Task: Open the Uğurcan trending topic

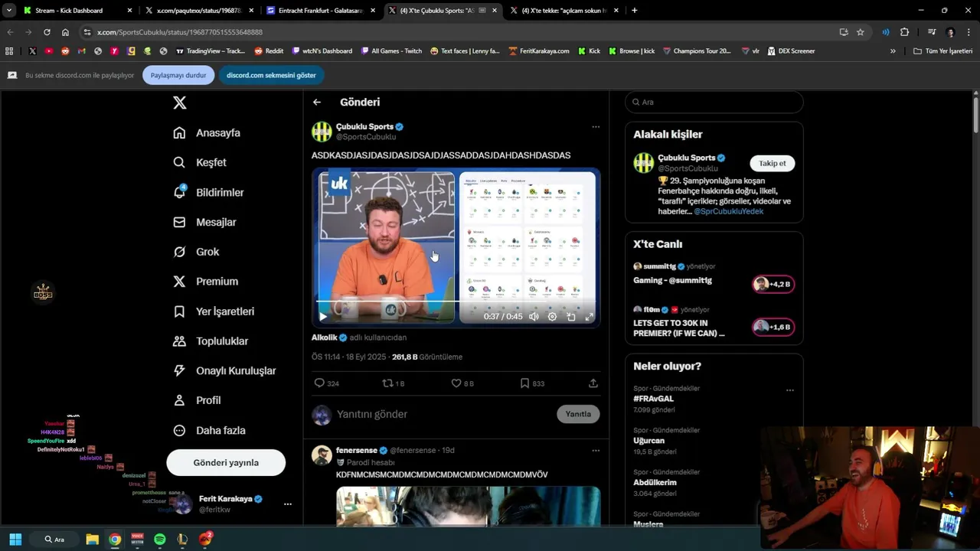Action: (x=648, y=441)
